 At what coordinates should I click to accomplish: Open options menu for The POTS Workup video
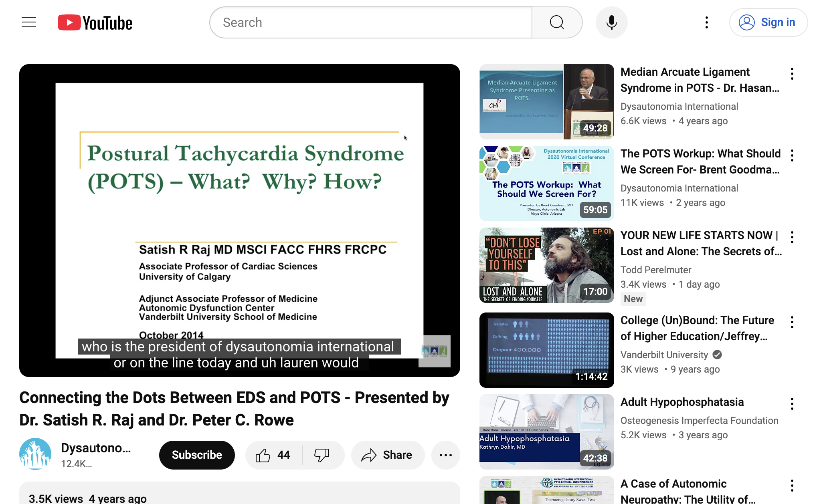[792, 155]
